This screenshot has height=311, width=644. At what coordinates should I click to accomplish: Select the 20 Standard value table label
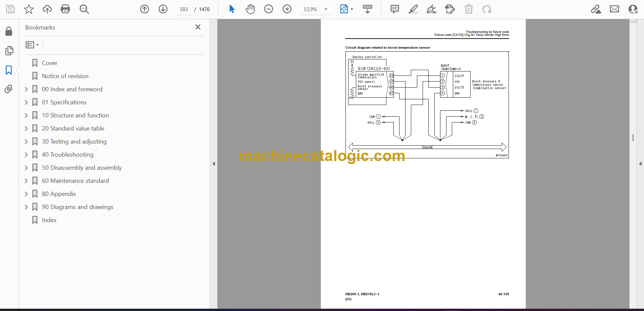point(73,128)
